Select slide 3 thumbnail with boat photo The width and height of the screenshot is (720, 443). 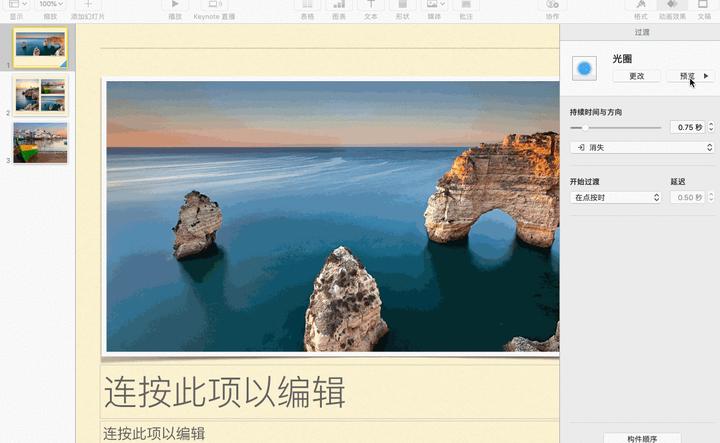[40, 143]
